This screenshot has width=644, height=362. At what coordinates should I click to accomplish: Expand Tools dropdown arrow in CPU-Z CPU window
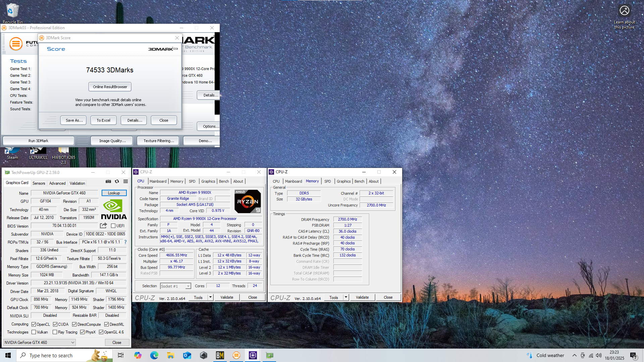[210, 297]
